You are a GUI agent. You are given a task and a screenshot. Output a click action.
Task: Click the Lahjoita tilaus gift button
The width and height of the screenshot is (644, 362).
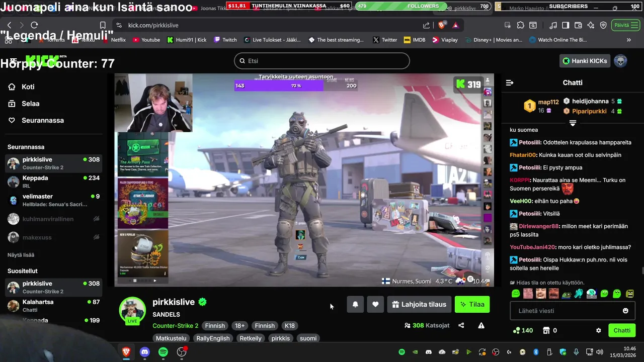(x=419, y=304)
